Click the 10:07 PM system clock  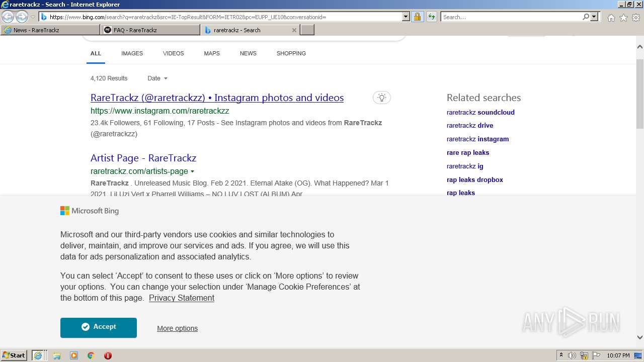coord(618,355)
